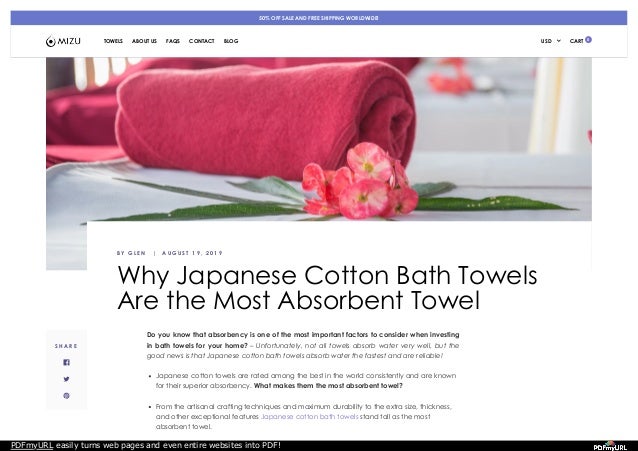Go to the About Us page
638x451 pixels.
tap(144, 41)
